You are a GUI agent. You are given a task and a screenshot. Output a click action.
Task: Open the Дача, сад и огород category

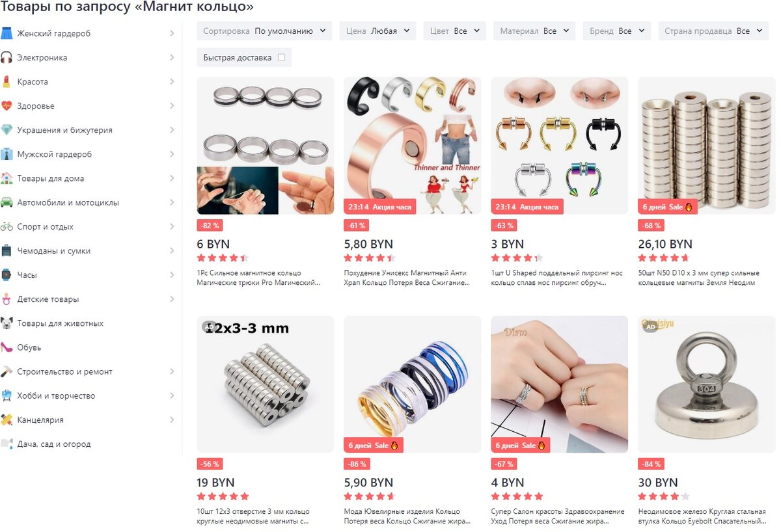click(54, 444)
